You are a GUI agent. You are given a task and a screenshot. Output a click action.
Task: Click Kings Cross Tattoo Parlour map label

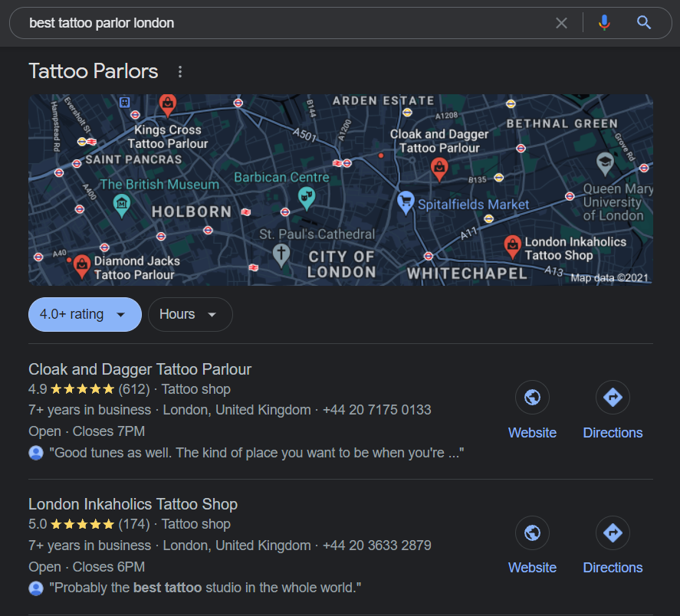tap(167, 136)
